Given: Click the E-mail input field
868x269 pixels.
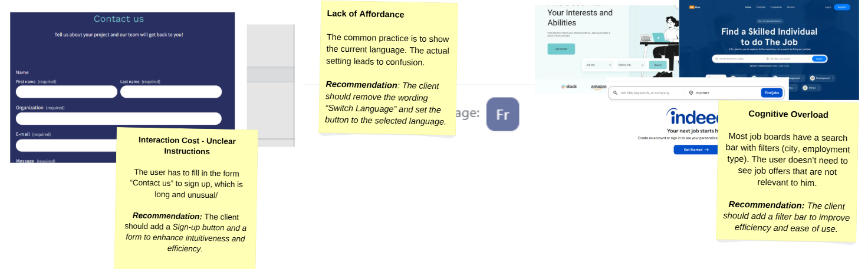Looking at the screenshot, I should (66, 145).
